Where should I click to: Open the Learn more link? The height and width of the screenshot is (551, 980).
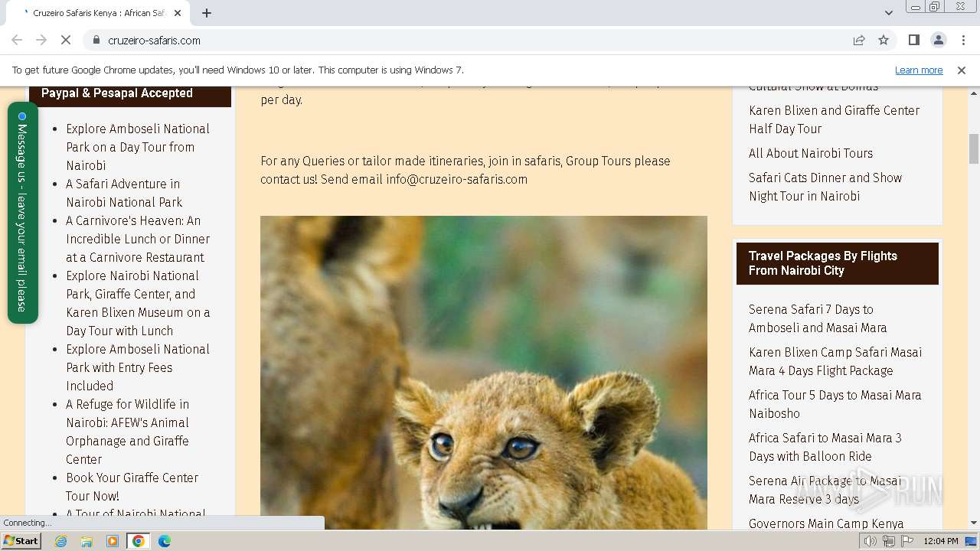tap(919, 70)
